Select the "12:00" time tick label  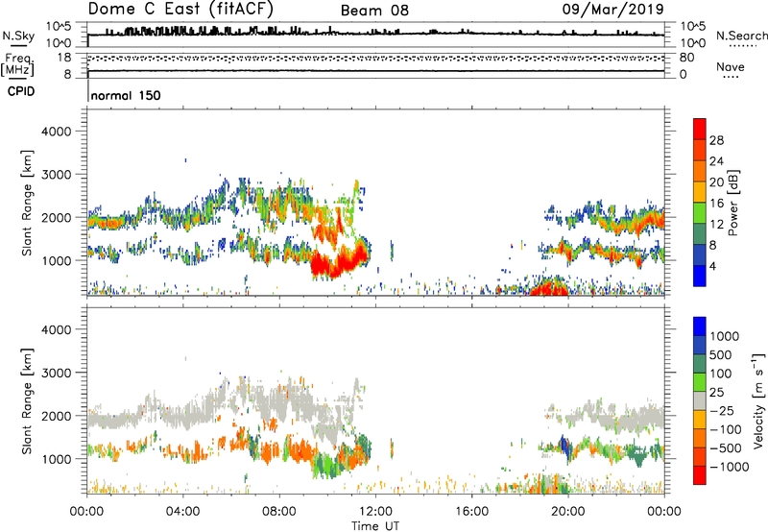point(375,512)
